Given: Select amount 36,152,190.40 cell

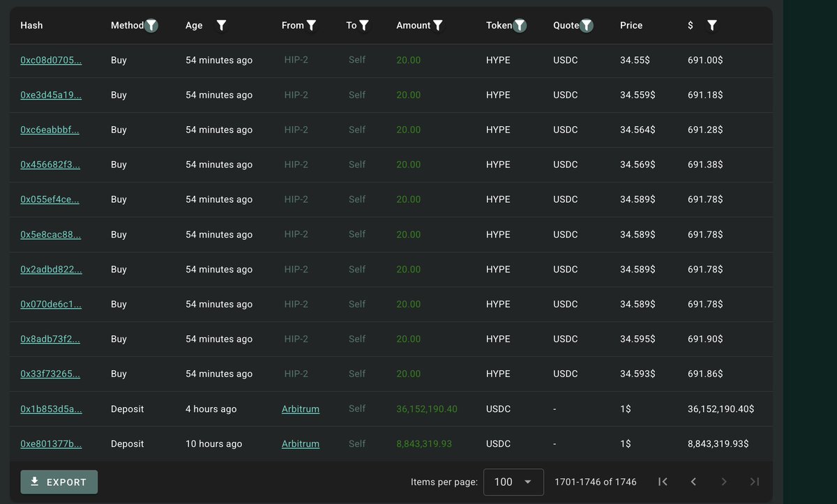Looking at the screenshot, I should tap(427, 408).
